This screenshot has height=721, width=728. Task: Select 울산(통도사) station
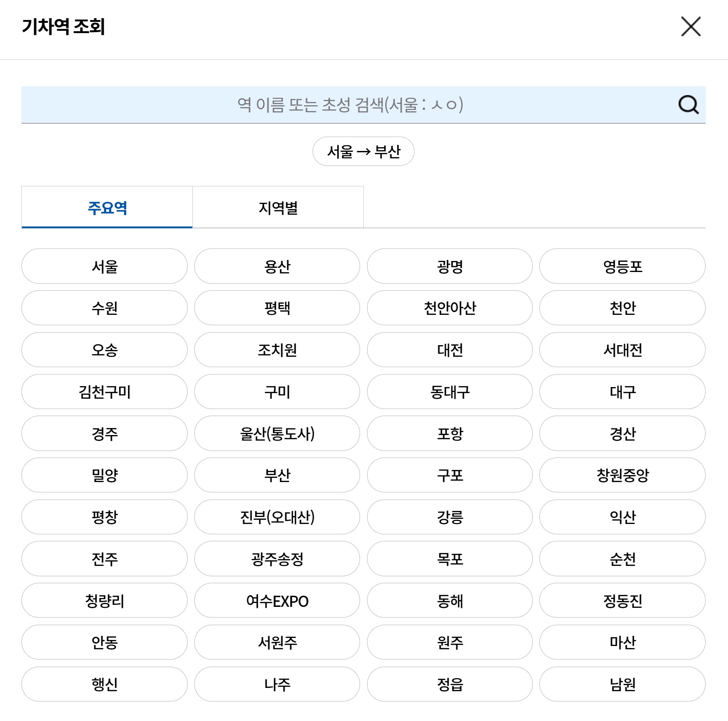[x=277, y=434]
